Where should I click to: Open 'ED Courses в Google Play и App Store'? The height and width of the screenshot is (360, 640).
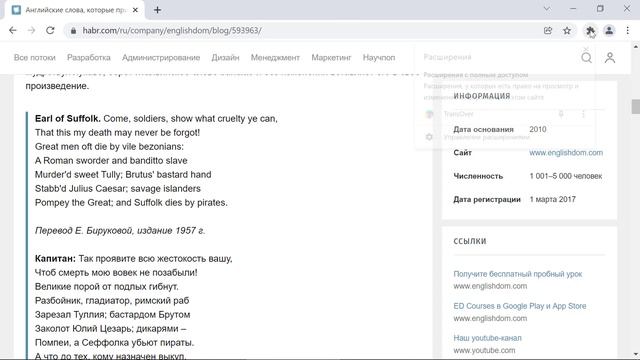520,306
